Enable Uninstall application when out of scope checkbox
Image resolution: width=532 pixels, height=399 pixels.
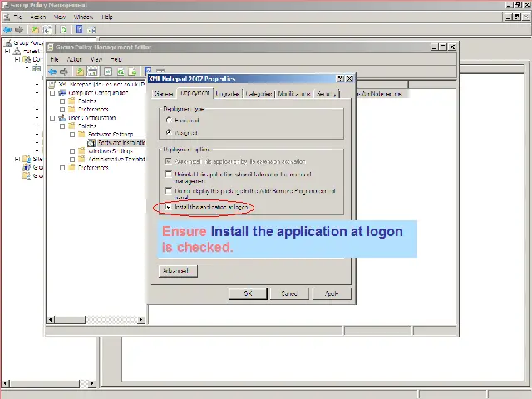coord(169,175)
